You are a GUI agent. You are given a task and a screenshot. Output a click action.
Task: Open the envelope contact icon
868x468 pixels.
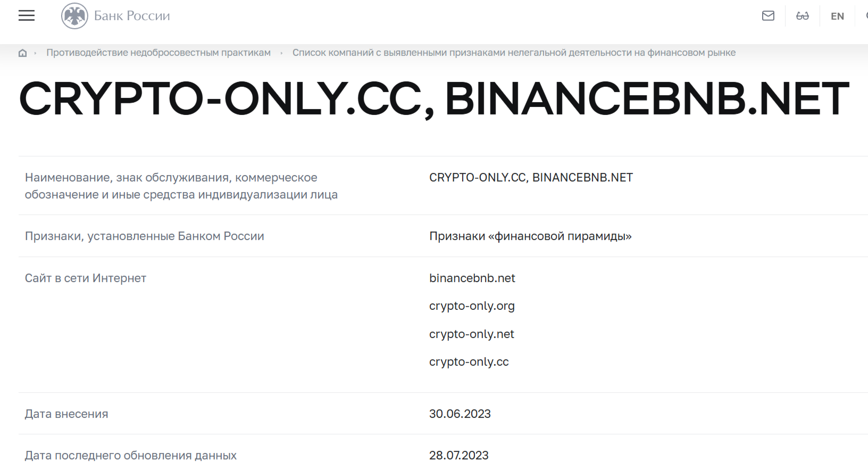click(768, 16)
